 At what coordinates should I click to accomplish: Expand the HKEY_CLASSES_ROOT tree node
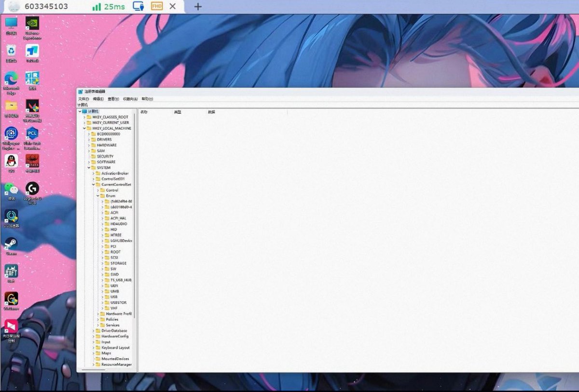(84, 117)
